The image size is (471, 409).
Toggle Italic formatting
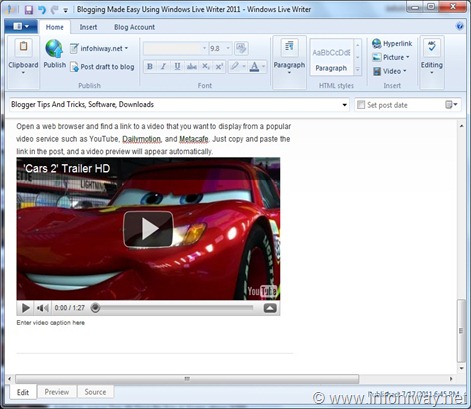(x=163, y=66)
